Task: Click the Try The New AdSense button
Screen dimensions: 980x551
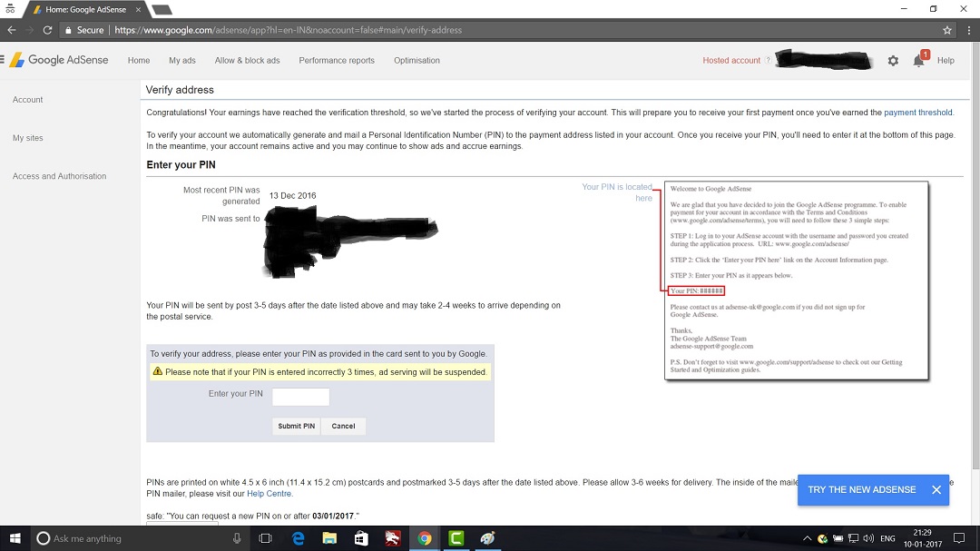Action: tap(862, 489)
